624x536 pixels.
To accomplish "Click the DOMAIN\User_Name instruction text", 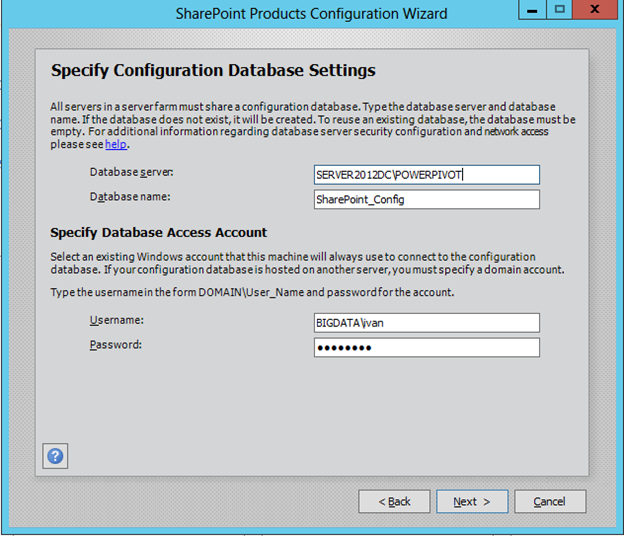I will [x=254, y=292].
